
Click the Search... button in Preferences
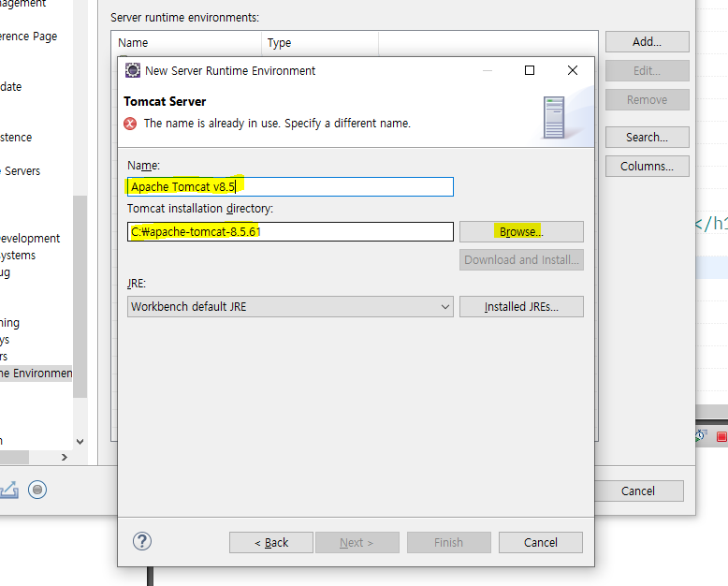(x=648, y=138)
